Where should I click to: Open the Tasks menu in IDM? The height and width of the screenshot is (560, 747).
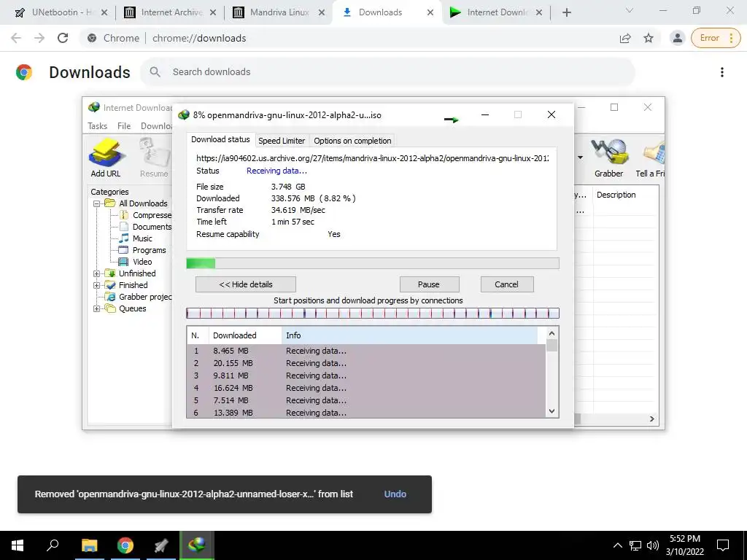pyautogui.click(x=97, y=126)
